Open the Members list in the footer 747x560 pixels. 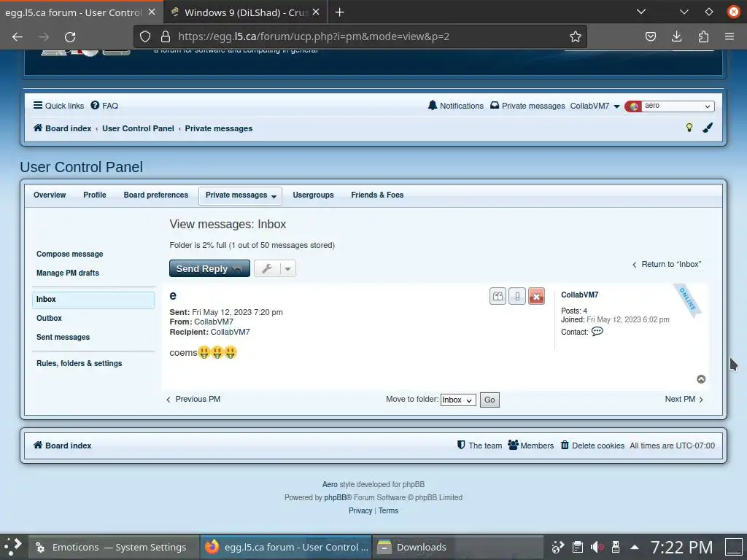point(531,446)
